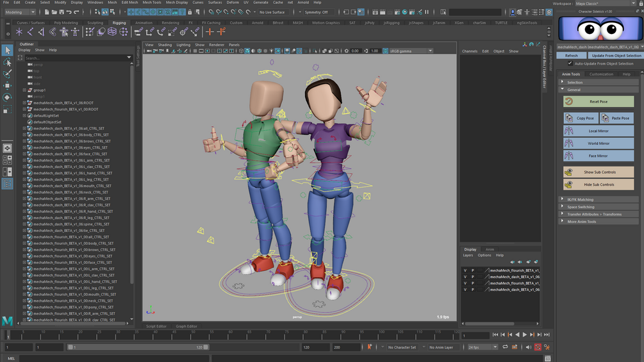This screenshot has width=644, height=362.
Task: Select the arrow Select tool in toolbox
Action: coord(7,51)
